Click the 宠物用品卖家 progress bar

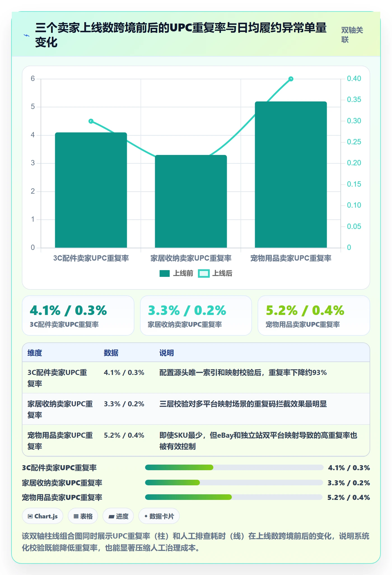(x=234, y=497)
